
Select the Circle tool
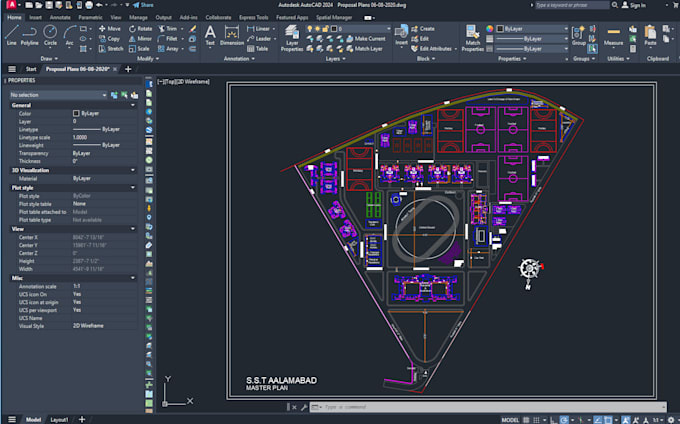click(50, 35)
